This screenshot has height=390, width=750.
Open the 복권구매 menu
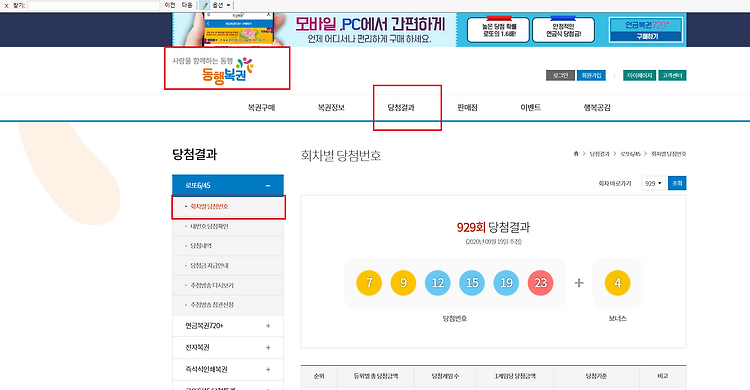[x=261, y=108]
